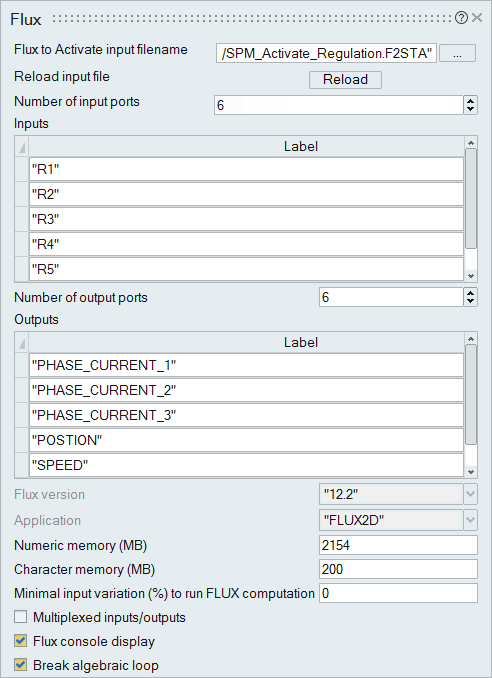Click the Minimal input variation field
The width and height of the screenshot is (492, 678).
[x=398, y=593]
